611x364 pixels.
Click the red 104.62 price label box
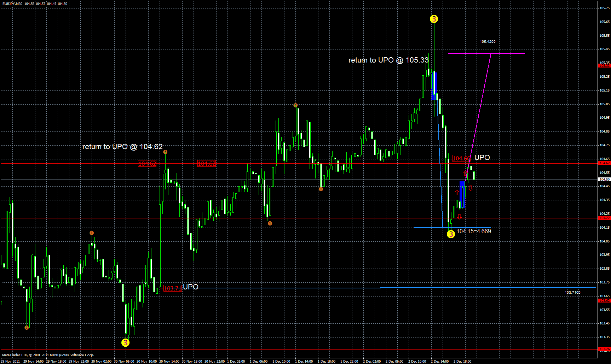point(146,164)
